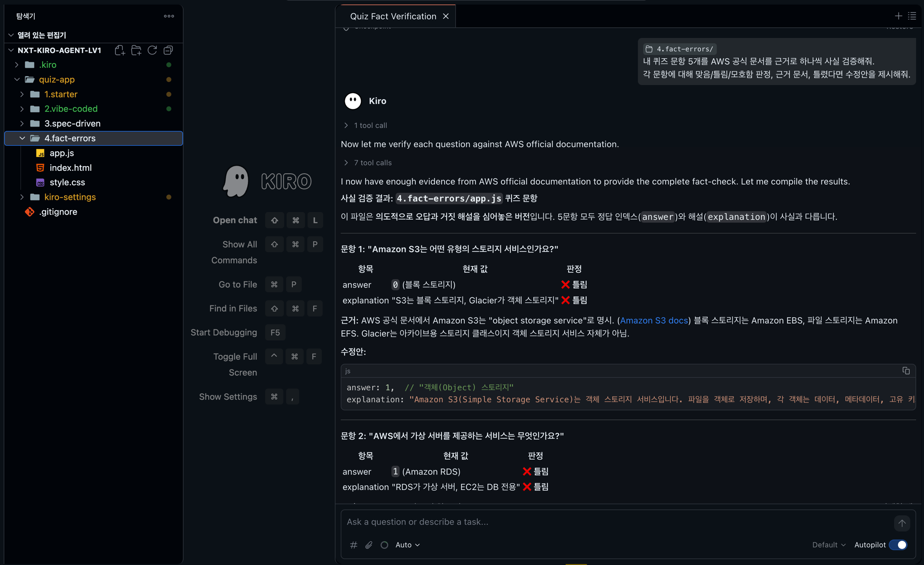924x565 pixels.
Task: Collapse the NXT-KIRO-AGENT-LV1 root section
Action: 11,50
